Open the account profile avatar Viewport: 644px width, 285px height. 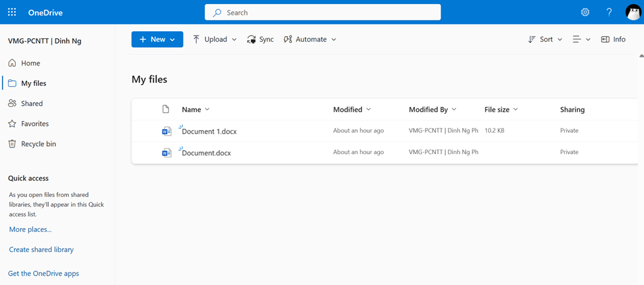pyautogui.click(x=633, y=13)
